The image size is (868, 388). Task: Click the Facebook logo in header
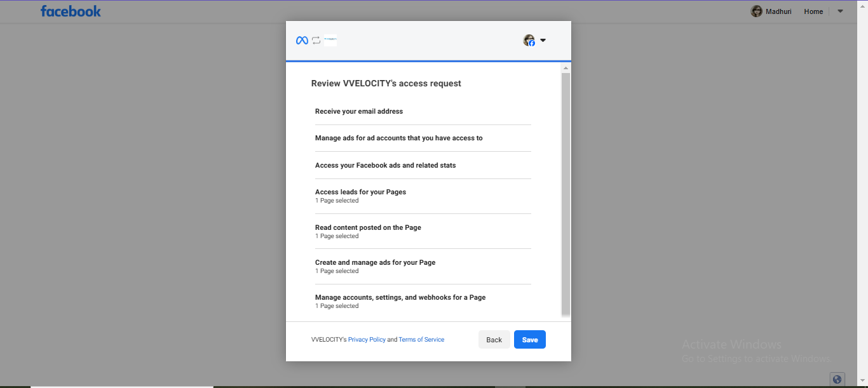coord(71,11)
